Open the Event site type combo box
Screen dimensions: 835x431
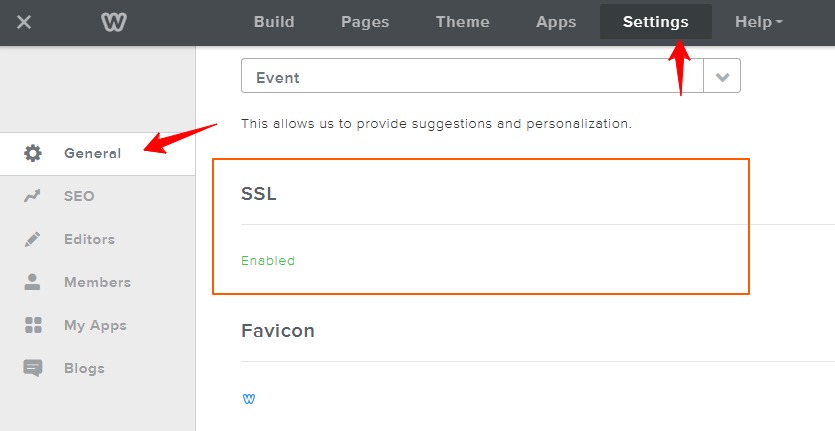pos(490,76)
